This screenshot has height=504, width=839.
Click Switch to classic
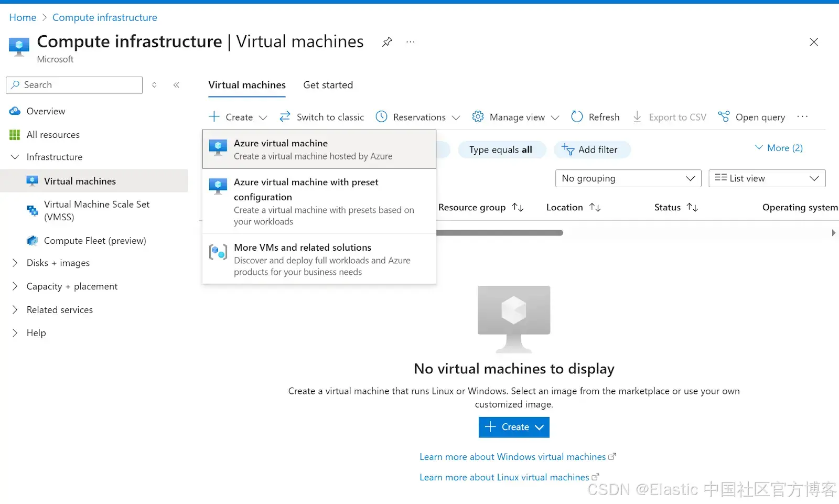(x=321, y=117)
